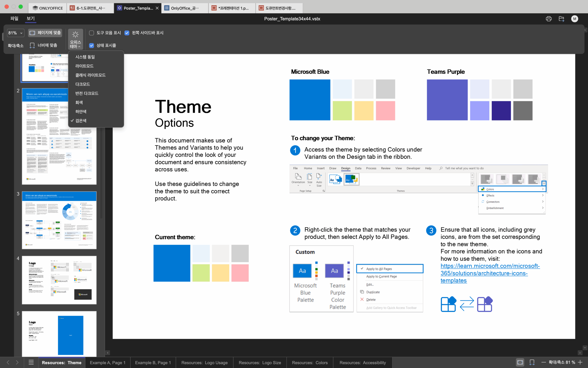Viewport: 588px width, 368px height.
Task: Click the large Microsoft Blue swatch
Action: [x=310, y=100]
